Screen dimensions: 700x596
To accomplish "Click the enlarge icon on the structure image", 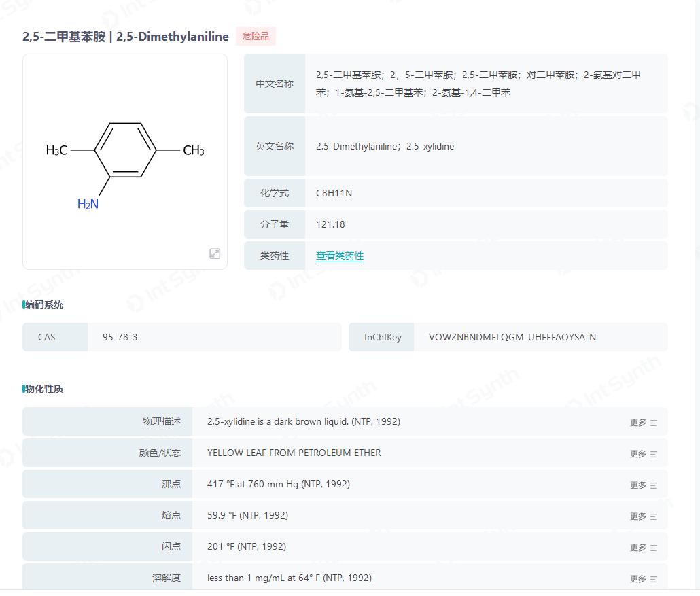I will (215, 253).
